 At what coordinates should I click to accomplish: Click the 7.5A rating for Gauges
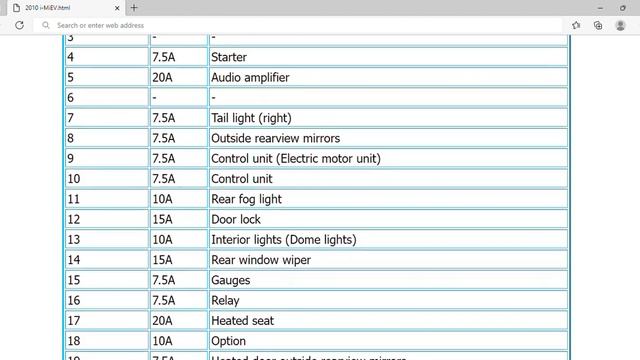pyautogui.click(x=179, y=280)
